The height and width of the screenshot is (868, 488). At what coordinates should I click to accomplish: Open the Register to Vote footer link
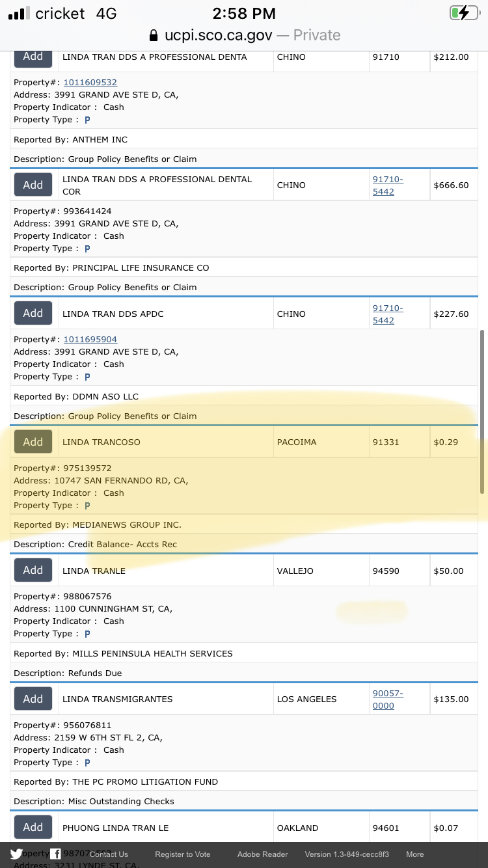pos(183,854)
